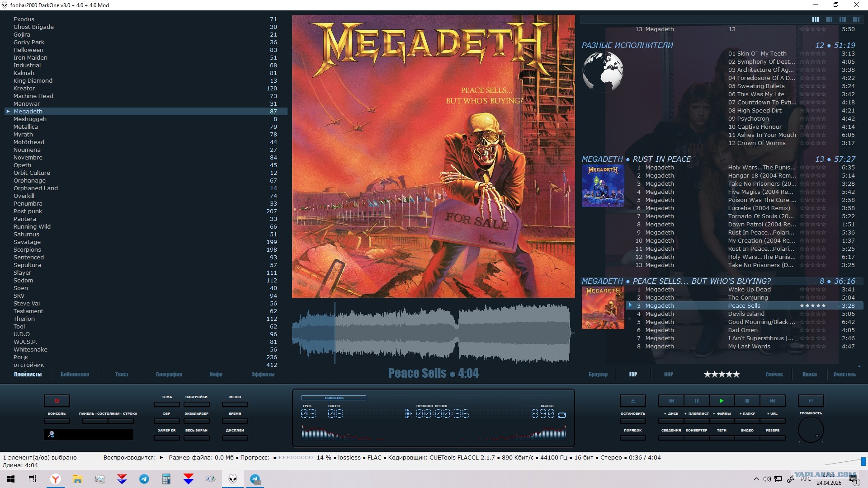This screenshot has height=488, width=868.
Task: Skip to the next track
Action: tap(773, 401)
